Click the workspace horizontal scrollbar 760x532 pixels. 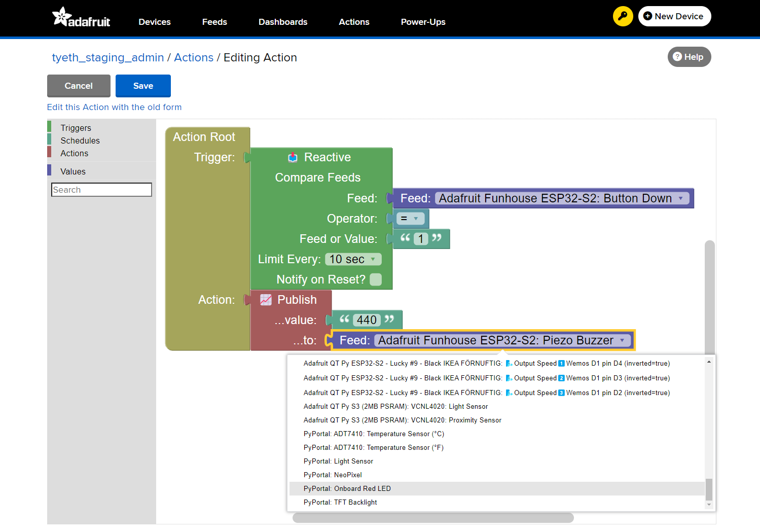(433, 517)
